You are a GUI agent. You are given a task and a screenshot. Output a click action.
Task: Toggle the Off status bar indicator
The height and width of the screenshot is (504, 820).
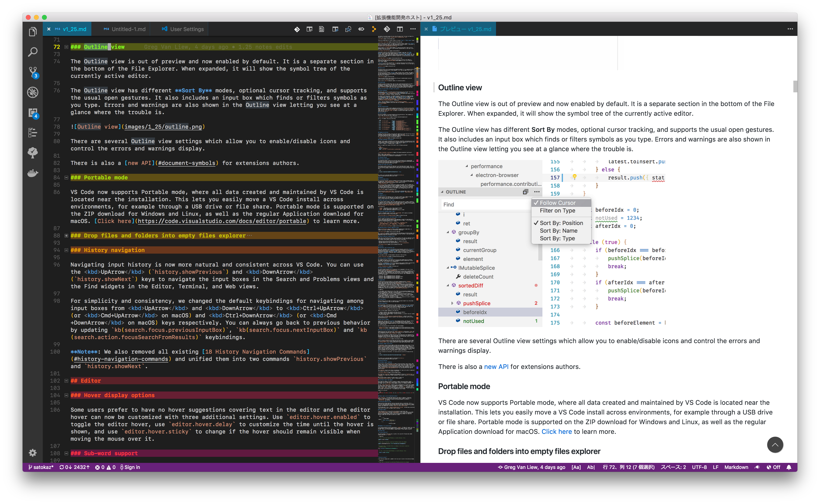[x=773, y=467]
